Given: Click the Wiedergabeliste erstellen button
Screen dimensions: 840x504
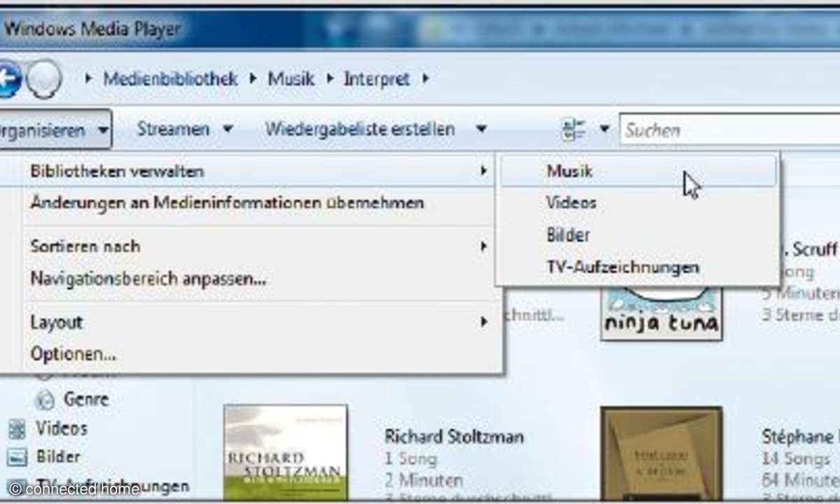Looking at the screenshot, I should pyautogui.click(x=360, y=129).
